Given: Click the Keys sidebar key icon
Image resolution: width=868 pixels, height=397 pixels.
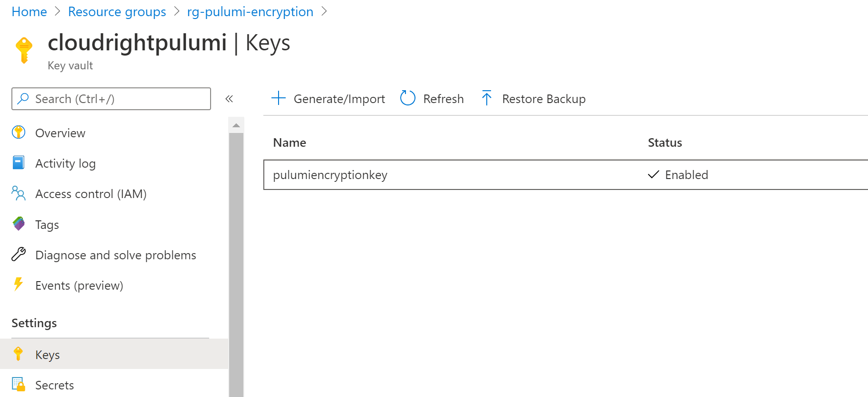Looking at the screenshot, I should (x=18, y=354).
